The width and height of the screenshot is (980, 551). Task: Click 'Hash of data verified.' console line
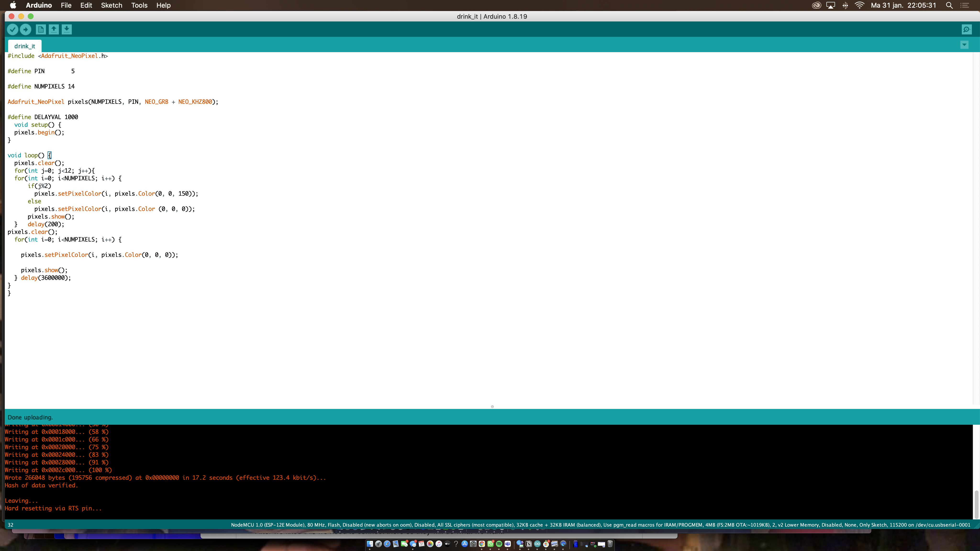(41, 486)
